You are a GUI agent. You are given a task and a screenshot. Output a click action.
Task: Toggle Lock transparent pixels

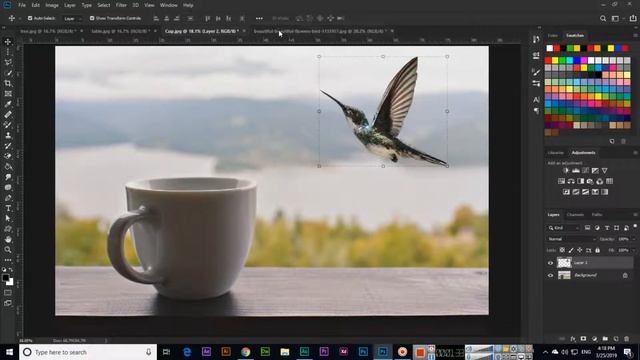[562, 250]
